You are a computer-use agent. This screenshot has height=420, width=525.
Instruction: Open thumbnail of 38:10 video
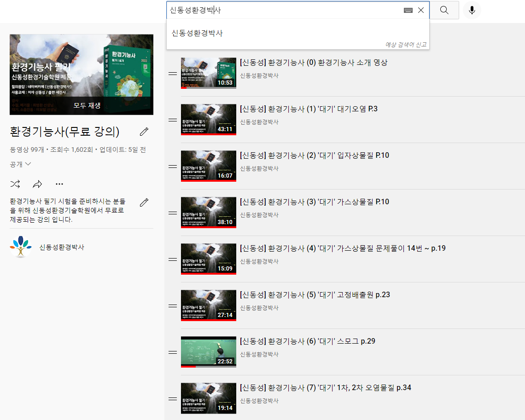pos(209,213)
